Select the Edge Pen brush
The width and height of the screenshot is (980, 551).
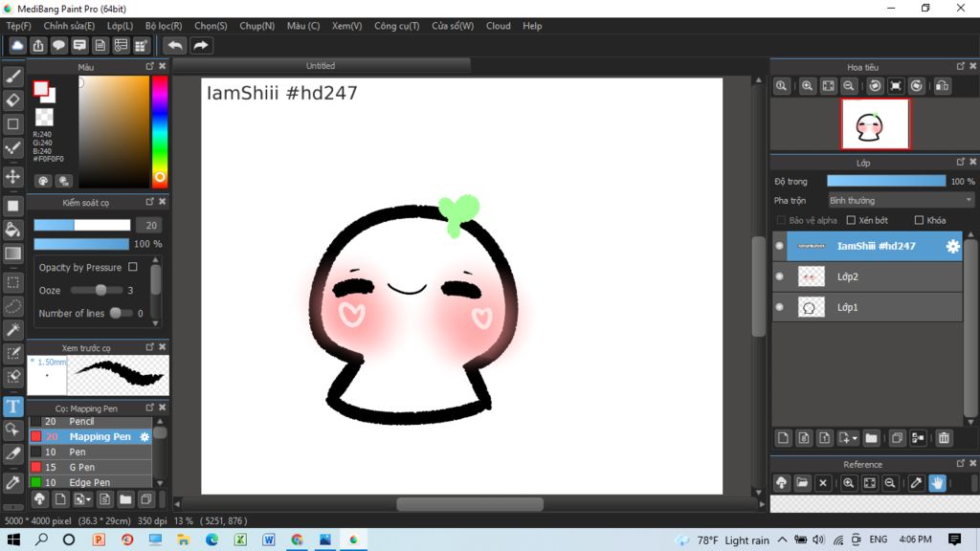tap(91, 482)
